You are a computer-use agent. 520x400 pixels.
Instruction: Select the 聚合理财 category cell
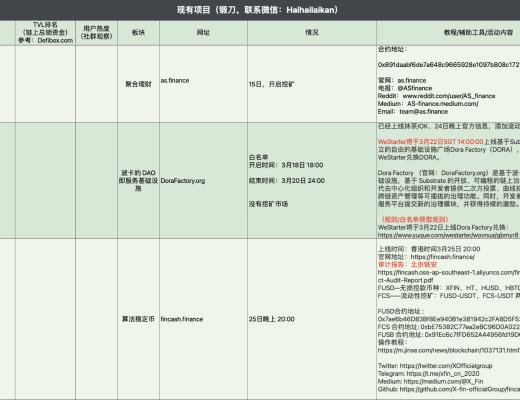(138, 84)
